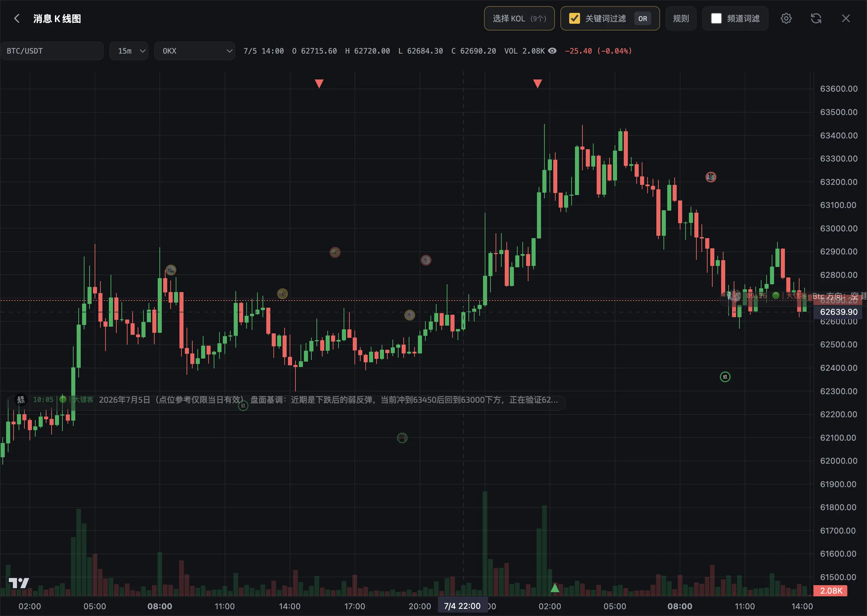Viewport: 867px width, 616px height.
Task: Open the 15m timeframe dropdown
Action: point(129,51)
